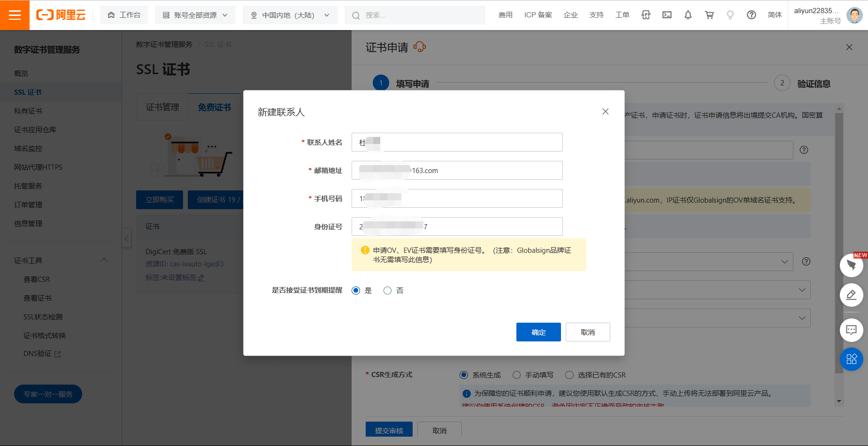Image resolution: width=868 pixels, height=446 pixels.
Task: Collapse the 证书工具 sidebar section
Action: click(x=104, y=260)
